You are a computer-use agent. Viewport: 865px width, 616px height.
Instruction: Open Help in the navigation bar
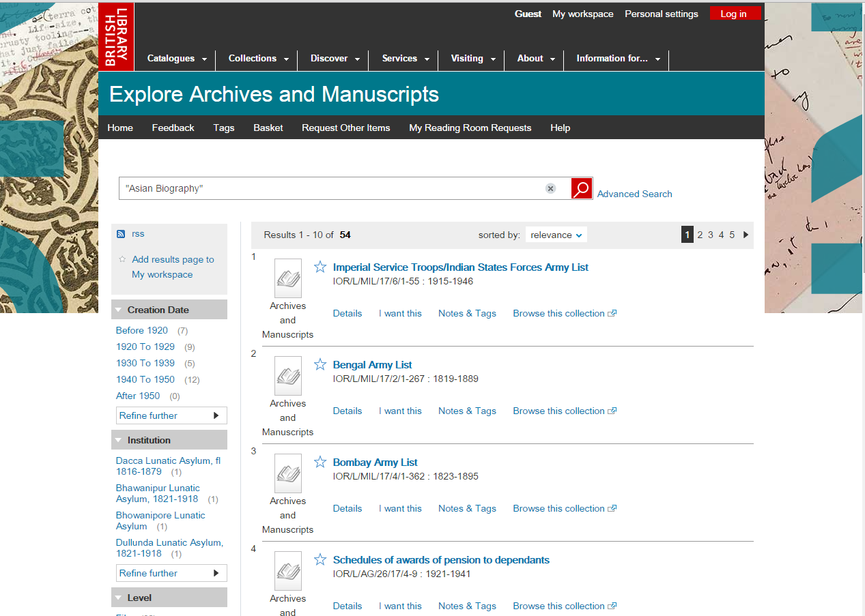click(x=561, y=128)
